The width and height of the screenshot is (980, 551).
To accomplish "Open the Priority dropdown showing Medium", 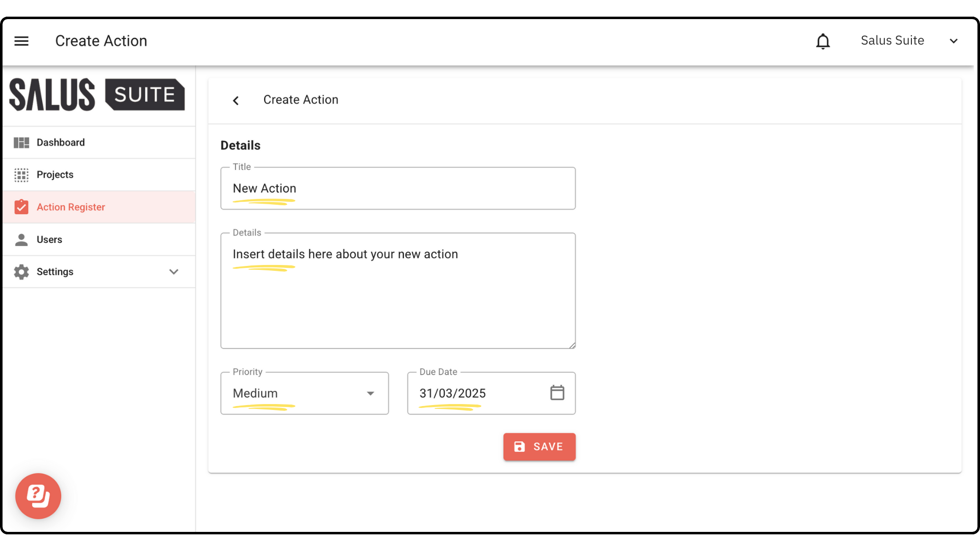I will coord(304,393).
